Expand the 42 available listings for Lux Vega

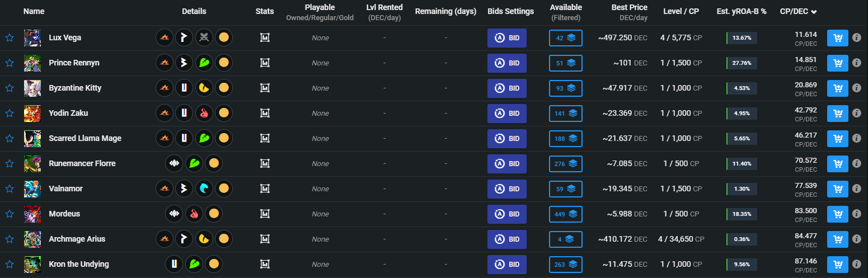tap(566, 38)
